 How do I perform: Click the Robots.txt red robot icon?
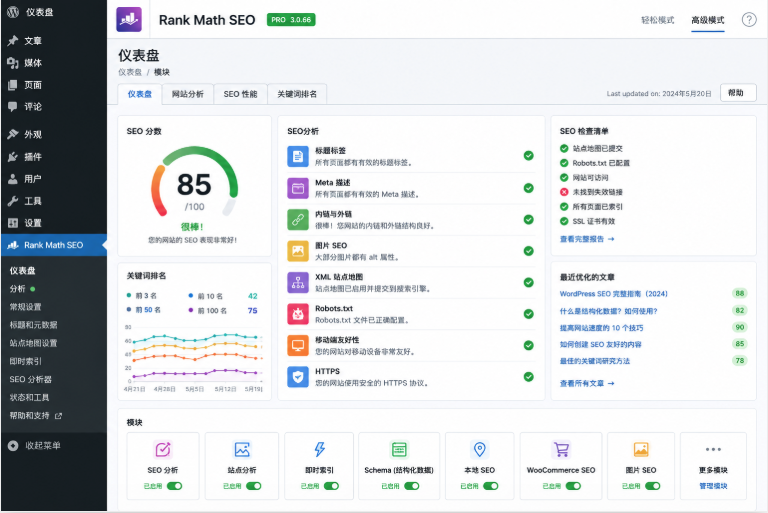298,314
